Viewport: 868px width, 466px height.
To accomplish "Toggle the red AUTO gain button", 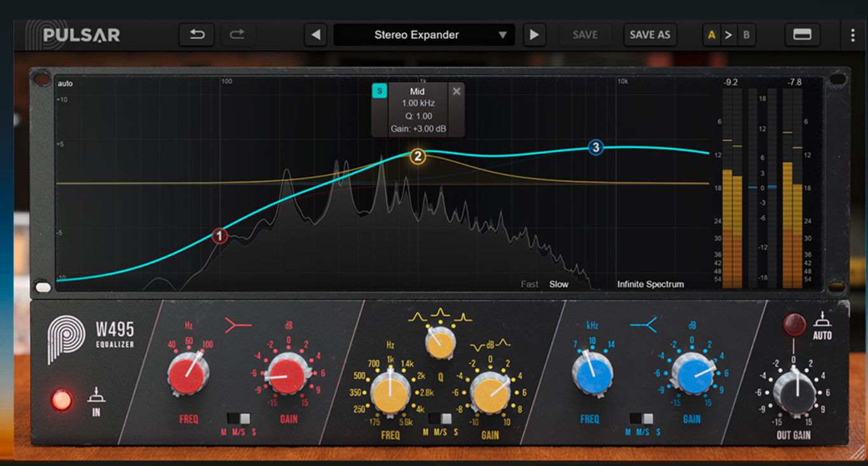I will pyautogui.click(x=794, y=324).
